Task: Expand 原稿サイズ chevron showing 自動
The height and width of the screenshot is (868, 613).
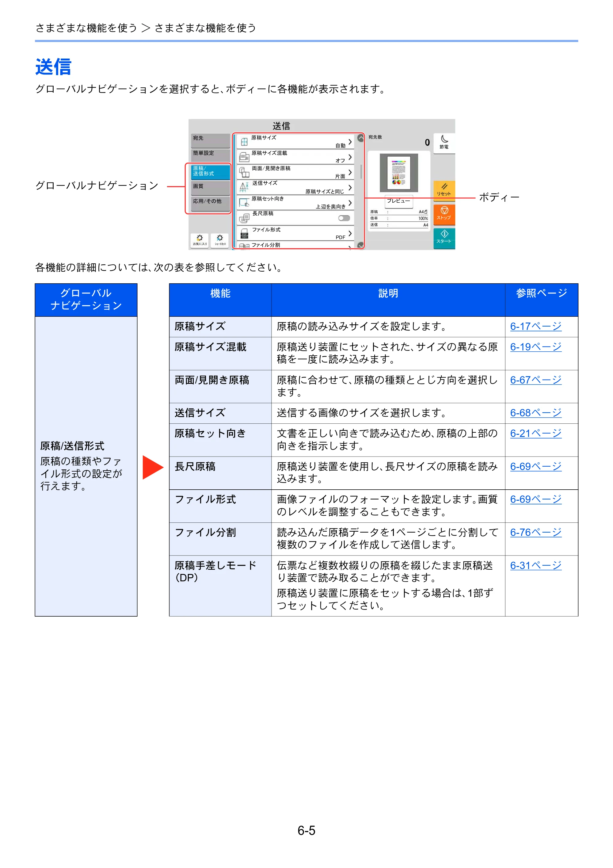Action: click(350, 142)
